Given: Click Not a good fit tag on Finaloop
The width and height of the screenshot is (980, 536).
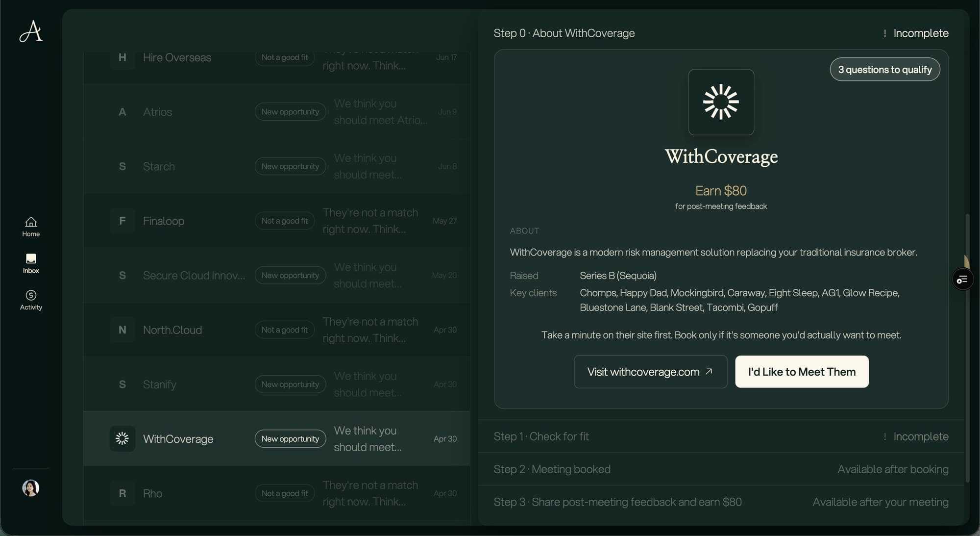Looking at the screenshot, I should (x=285, y=221).
